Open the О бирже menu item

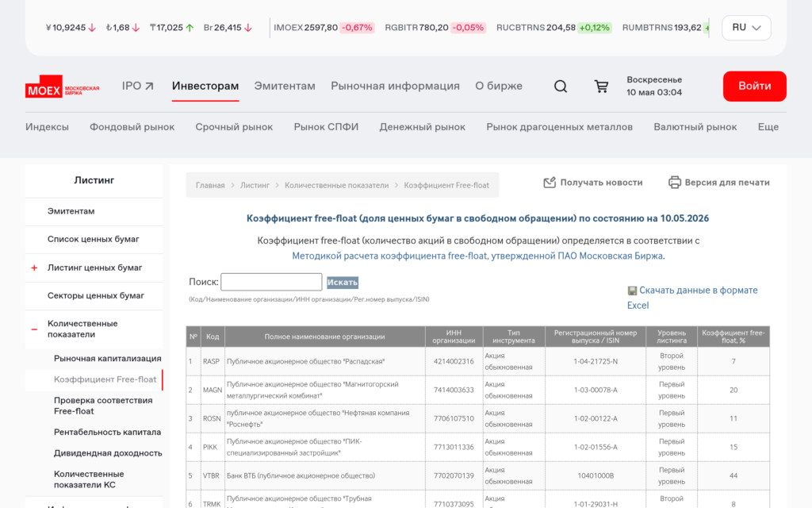499,86
